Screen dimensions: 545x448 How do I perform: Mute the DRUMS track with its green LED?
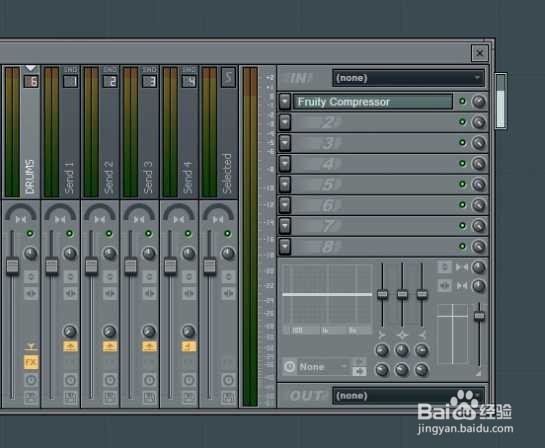30,234
